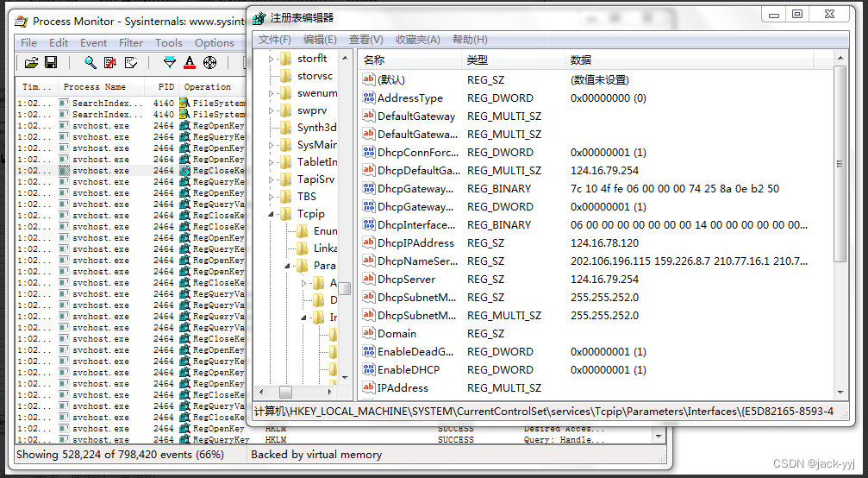Click the Domain string value icon
This screenshot has height=478, width=868.
369,333
